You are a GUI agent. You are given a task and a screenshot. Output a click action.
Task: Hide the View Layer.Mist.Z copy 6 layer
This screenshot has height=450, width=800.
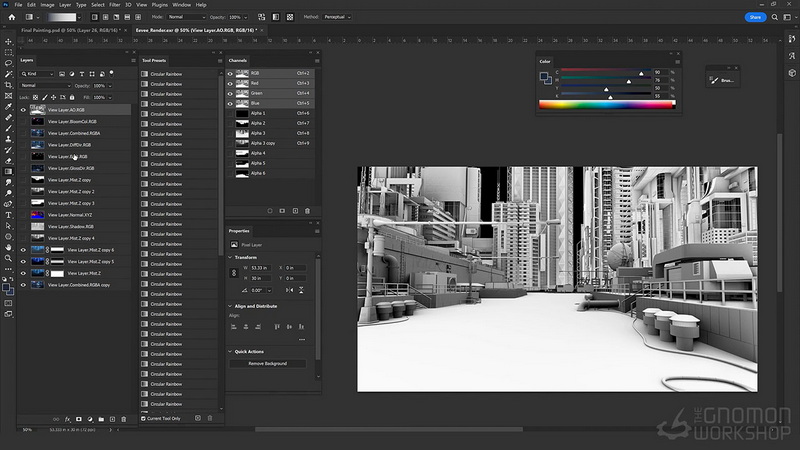[23, 250]
